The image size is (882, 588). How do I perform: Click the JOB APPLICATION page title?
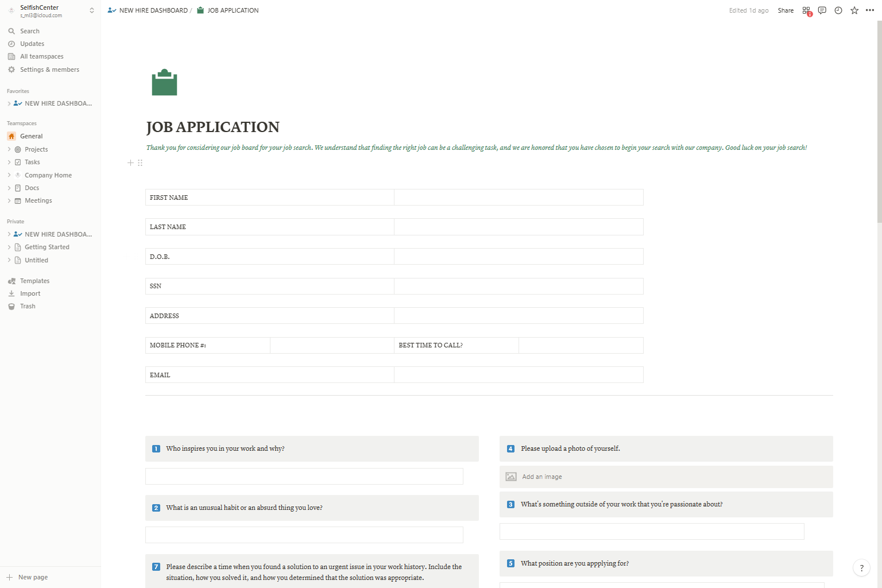[x=213, y=127]
